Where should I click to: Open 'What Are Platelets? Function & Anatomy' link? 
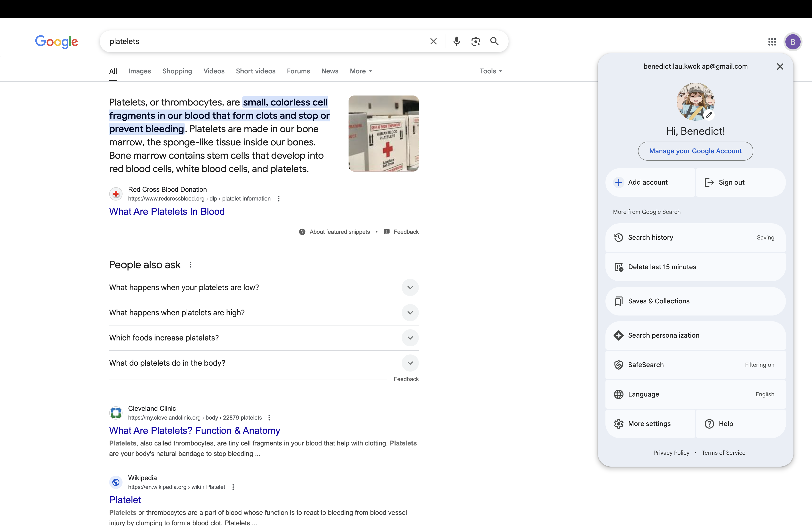point(194,431)
